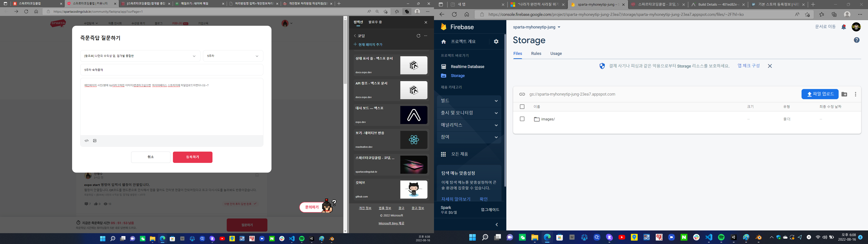Open 문서로 이동 link in Firebase header
The width and height of the screenshot is (868, 244).
click(x=825, y=27)
